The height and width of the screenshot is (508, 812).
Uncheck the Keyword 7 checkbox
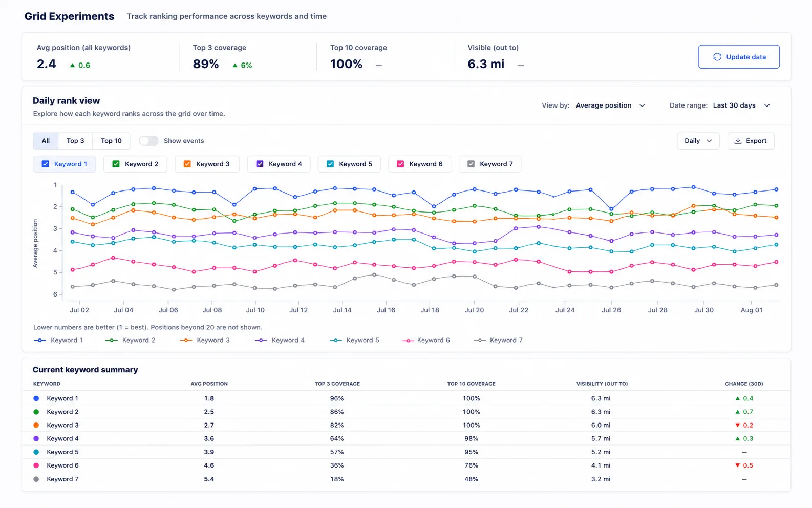tap(471, 164)
